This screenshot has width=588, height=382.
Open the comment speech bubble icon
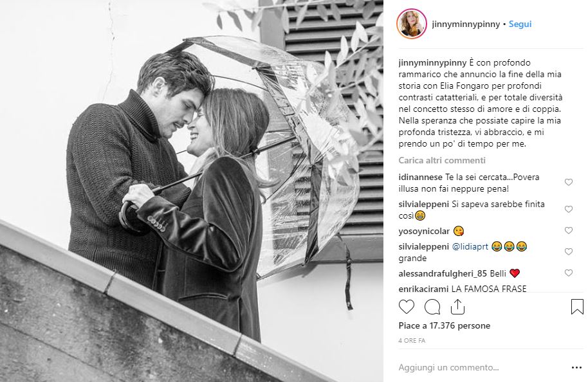click(x=432, y=307)
